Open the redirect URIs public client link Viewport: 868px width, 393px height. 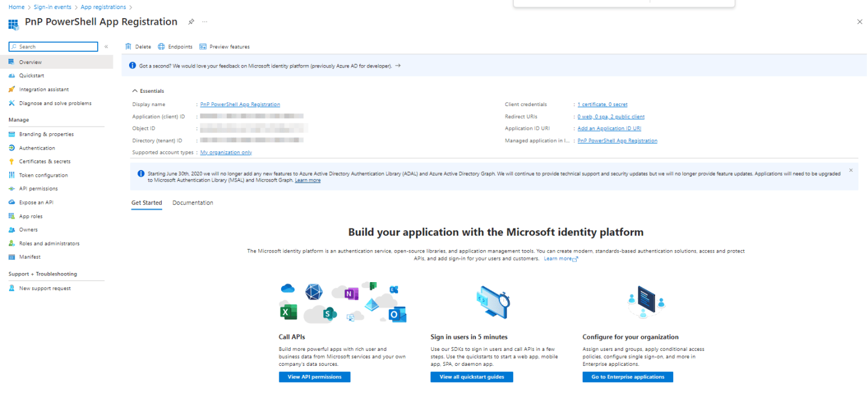click(610, 116)
